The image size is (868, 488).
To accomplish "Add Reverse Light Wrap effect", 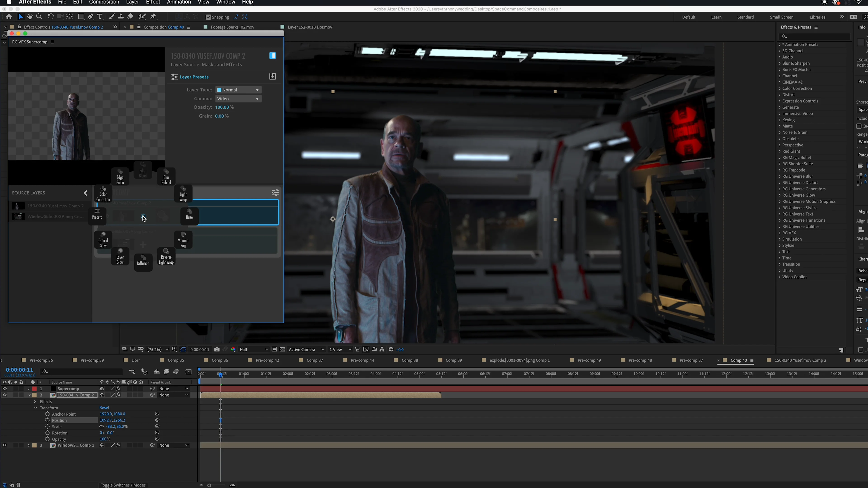I will coord(166,256).
